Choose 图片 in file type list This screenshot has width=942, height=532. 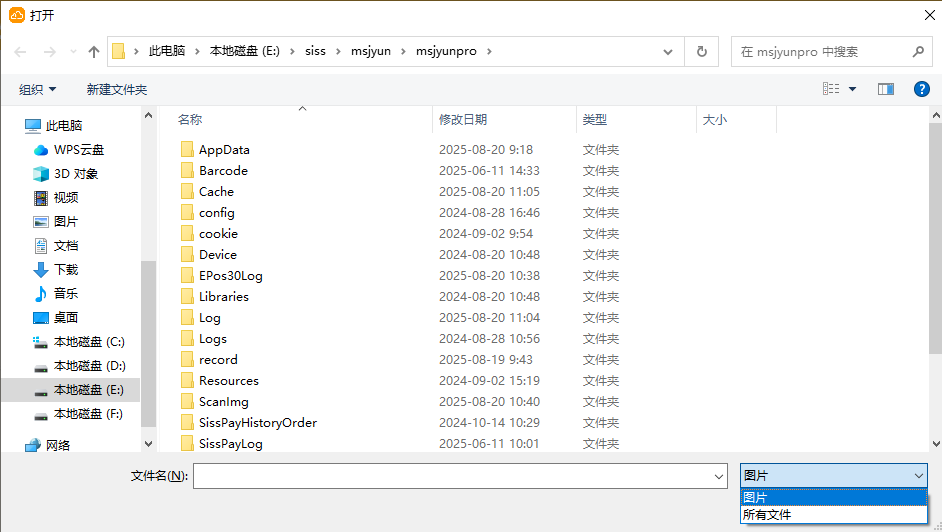834,498
